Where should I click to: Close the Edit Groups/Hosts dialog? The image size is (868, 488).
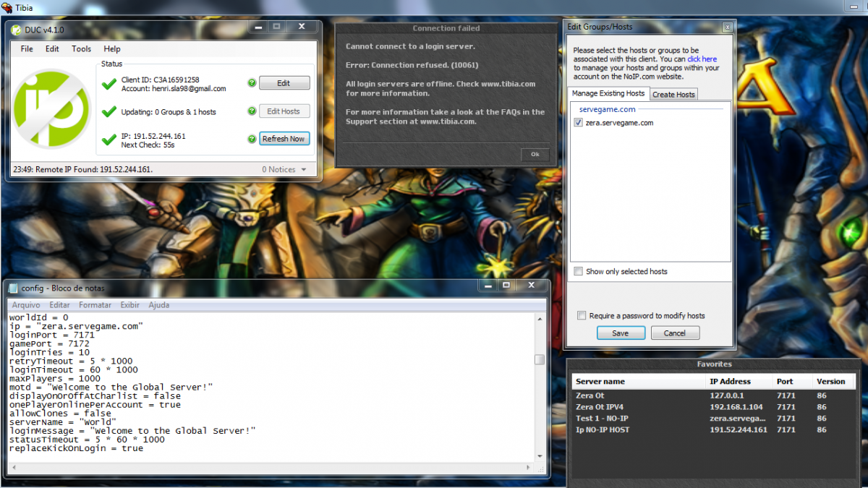(x=727, y=27)
